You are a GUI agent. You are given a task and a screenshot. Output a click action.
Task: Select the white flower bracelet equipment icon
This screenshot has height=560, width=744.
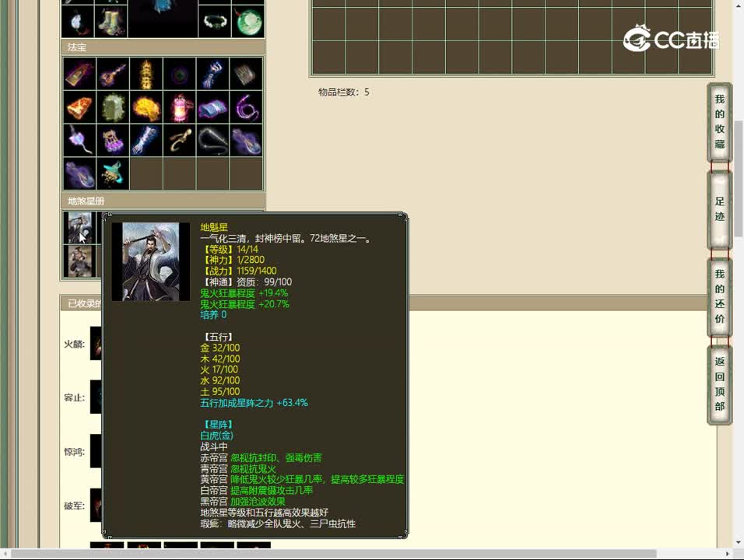click(214, 21)
